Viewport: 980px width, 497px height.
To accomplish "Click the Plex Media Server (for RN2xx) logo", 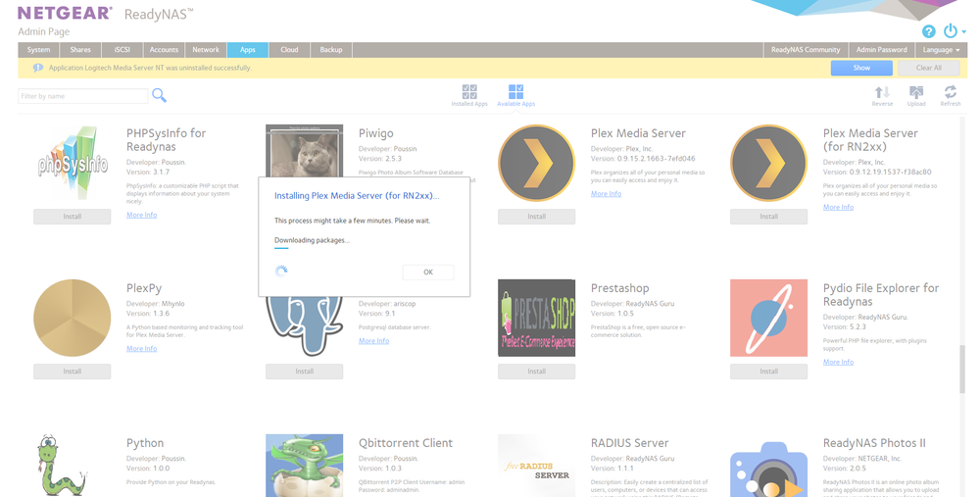I will pyautogui.click(x=768, y=163).
